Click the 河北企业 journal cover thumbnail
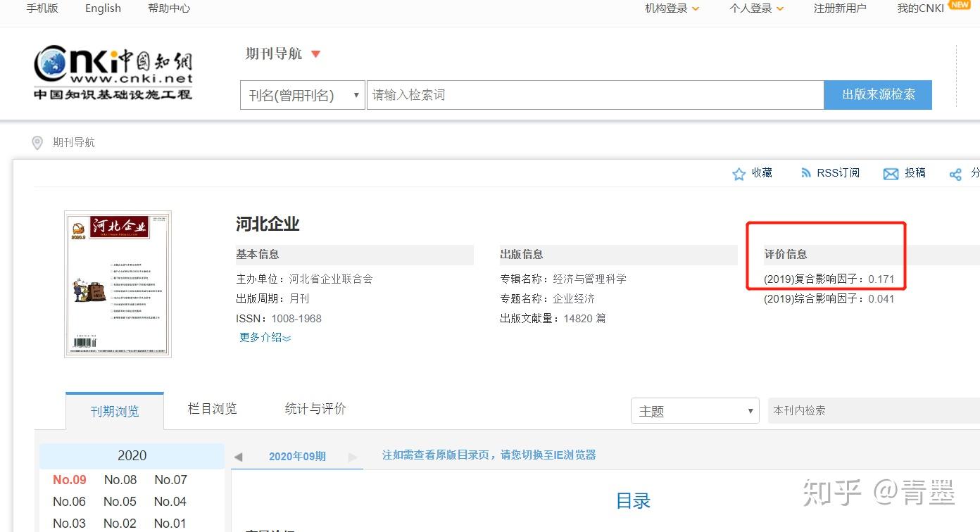The image size is (980, 532). tap(118, 284)
